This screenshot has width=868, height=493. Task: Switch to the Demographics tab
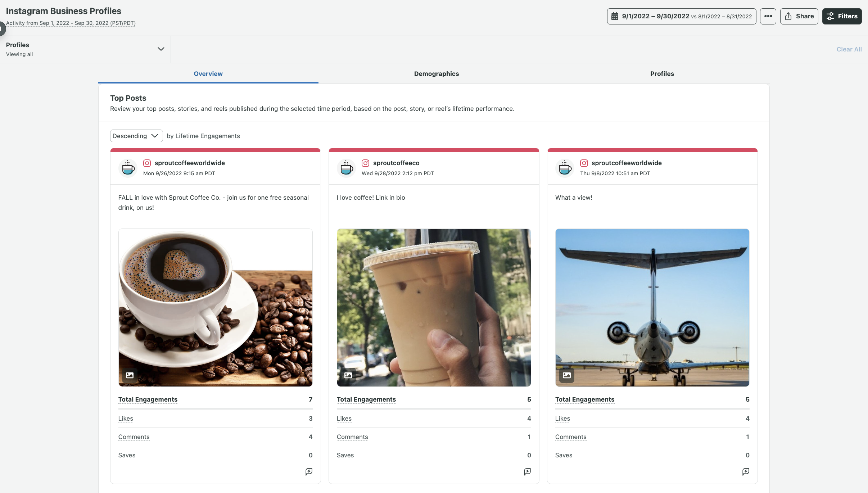(x=436, y=74)
